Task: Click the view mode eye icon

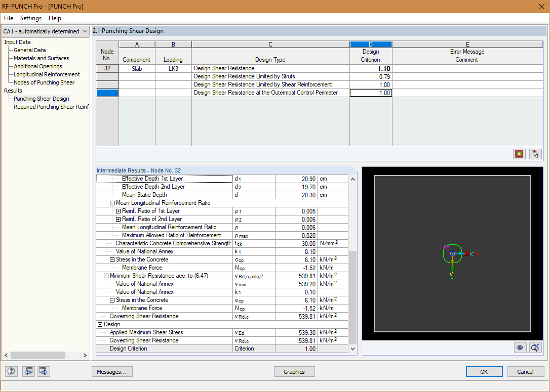Action: pos(520,347)
